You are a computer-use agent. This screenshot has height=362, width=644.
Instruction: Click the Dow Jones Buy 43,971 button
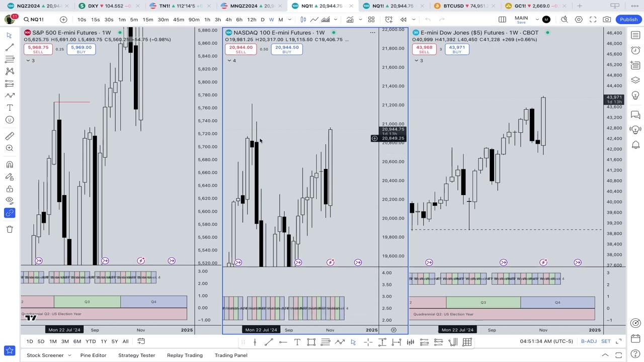[456, 49]
